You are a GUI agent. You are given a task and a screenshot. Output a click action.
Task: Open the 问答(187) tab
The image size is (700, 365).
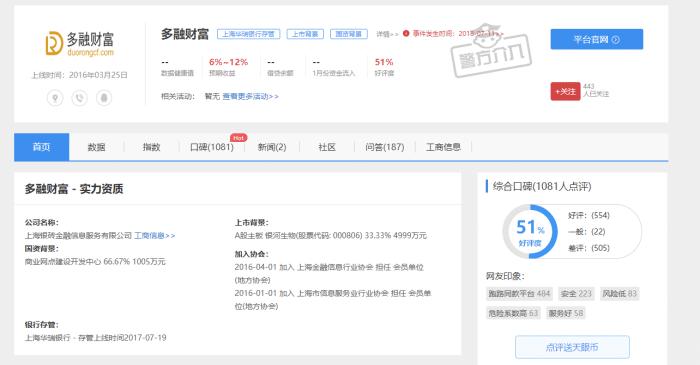click(384, 147)
